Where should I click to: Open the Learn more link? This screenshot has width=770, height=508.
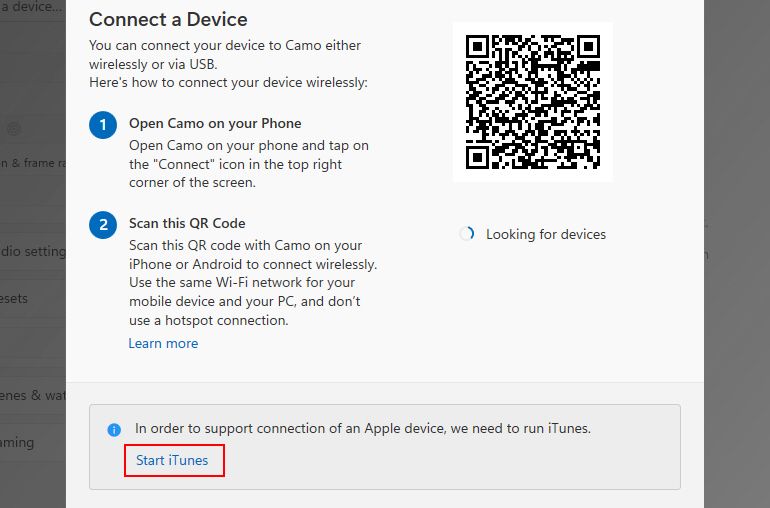click(x=163, y=343)
